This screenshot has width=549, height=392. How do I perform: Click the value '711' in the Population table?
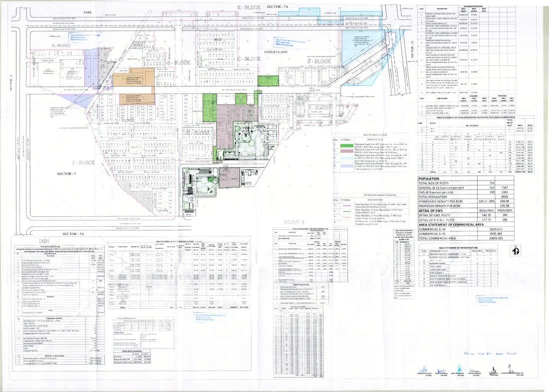(x=492, y=183)
